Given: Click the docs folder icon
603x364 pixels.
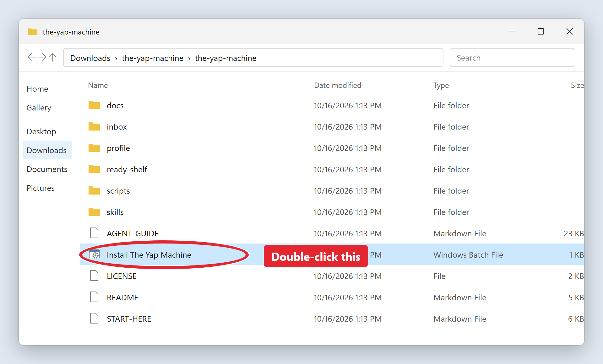Looking at the screenshot, I should (94, 105).
